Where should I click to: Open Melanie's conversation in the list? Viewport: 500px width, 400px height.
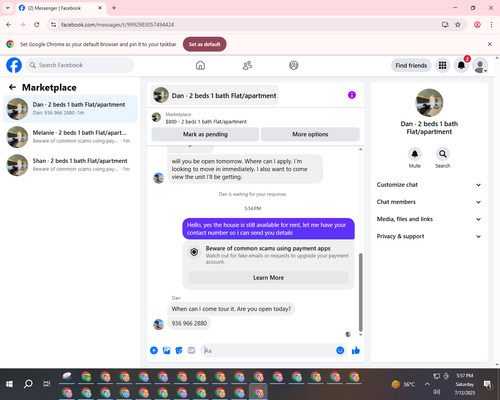pos(70,137)
